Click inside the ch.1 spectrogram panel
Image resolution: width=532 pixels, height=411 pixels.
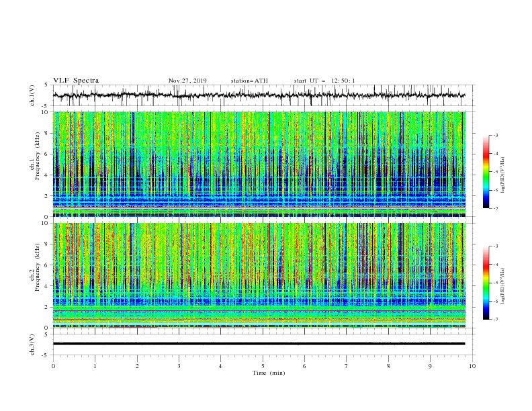(x=259, y=164)
